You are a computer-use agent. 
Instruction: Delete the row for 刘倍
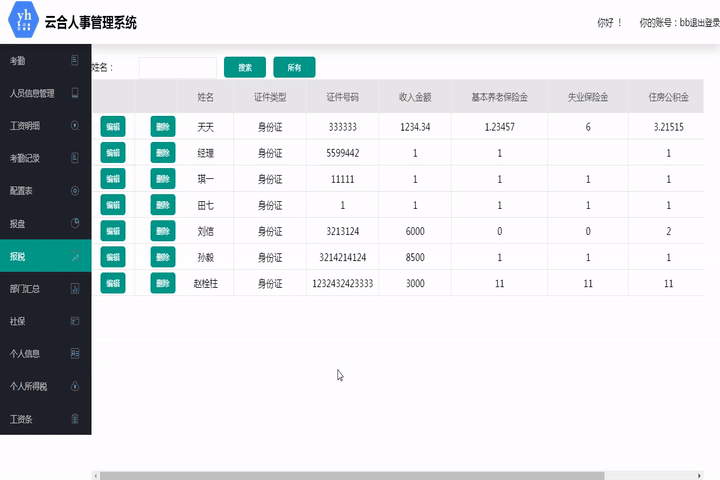tap(163, 231)
